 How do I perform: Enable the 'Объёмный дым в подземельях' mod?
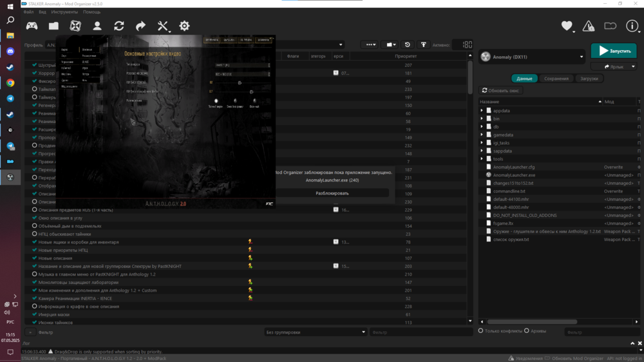[x=35, y=226]
